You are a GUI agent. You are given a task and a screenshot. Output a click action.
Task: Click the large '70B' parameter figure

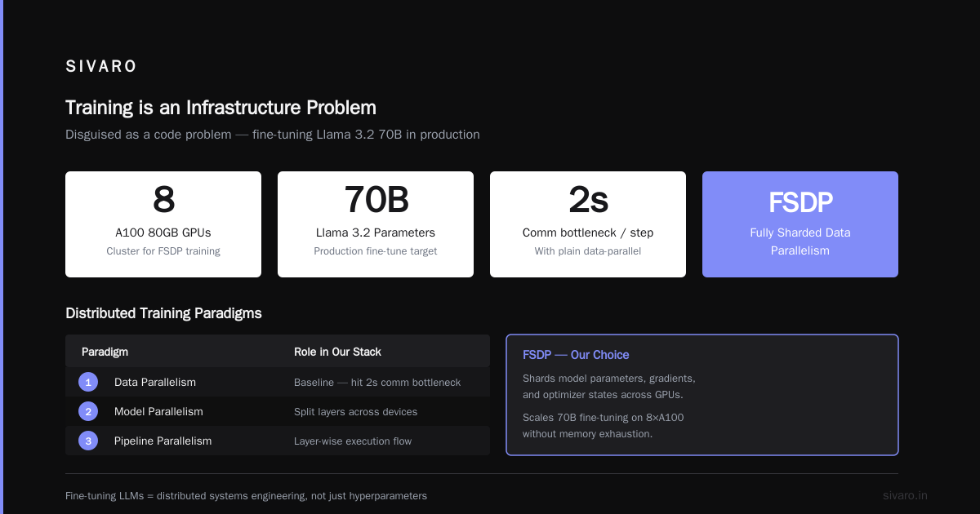click(376, 199)
